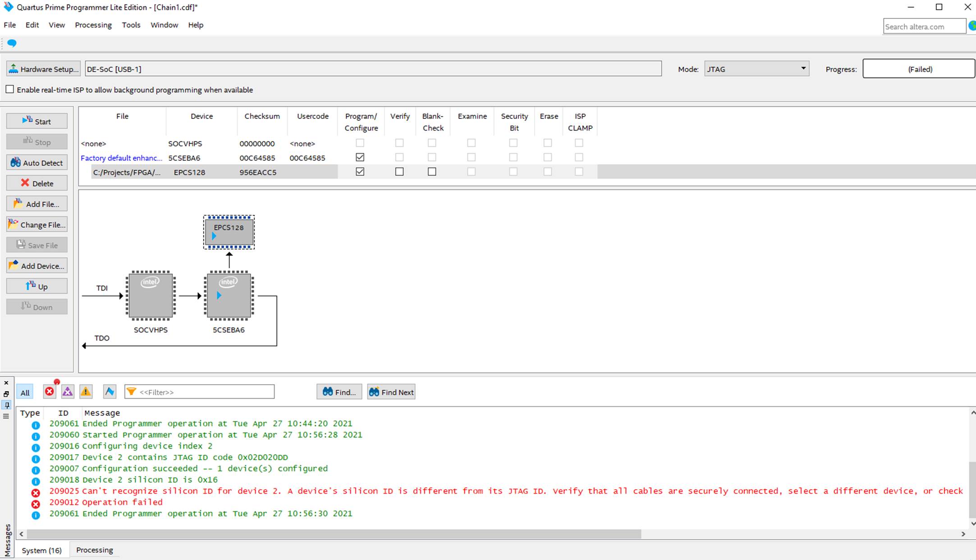The height and width of the screenshot is (560, 976).
Task: Open the Processing menu
Action: [93, 25]
